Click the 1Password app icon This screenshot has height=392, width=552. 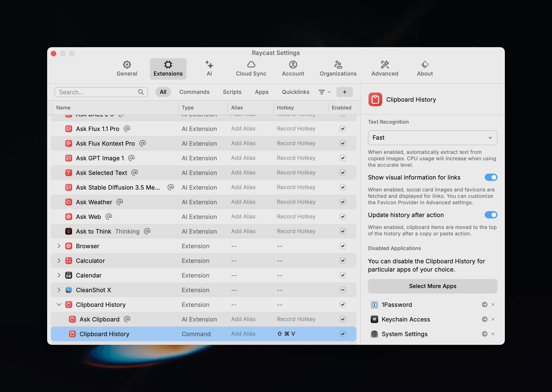coord(374,305)
